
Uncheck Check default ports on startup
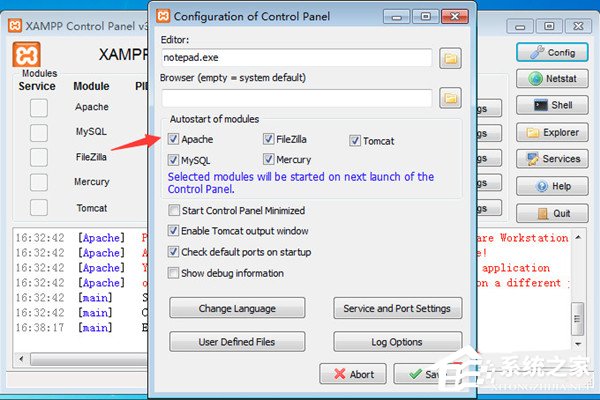pos(173,252)
